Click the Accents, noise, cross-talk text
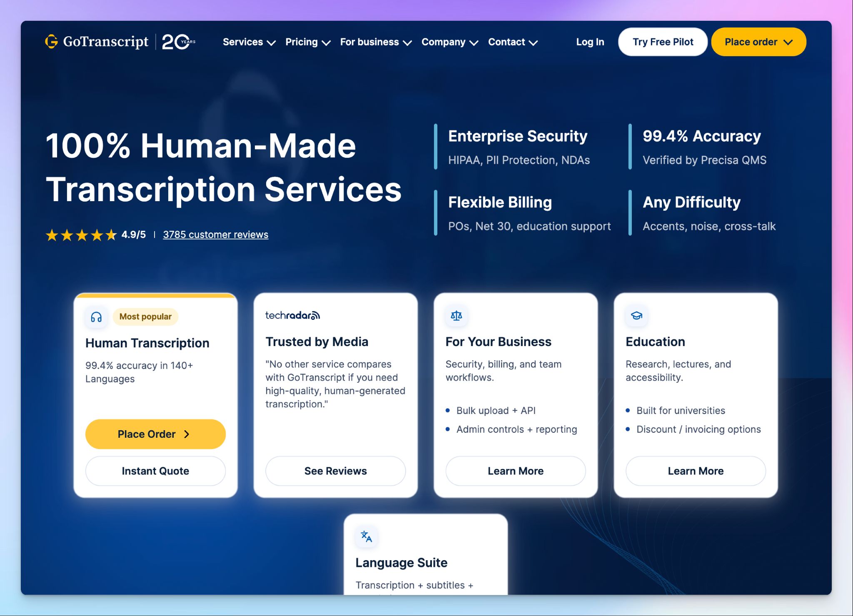This screenshot has width=853, height=616. 709,226
